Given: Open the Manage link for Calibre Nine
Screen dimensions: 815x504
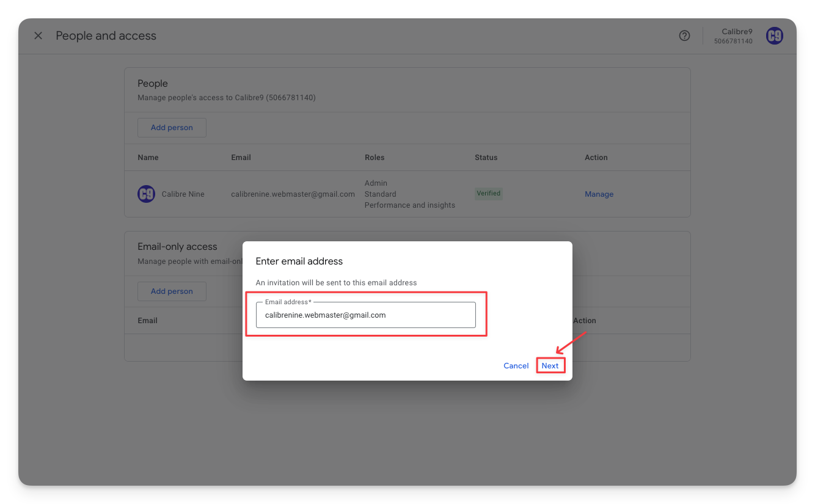Looking at the screenshot, I should (x=599, y=194).
